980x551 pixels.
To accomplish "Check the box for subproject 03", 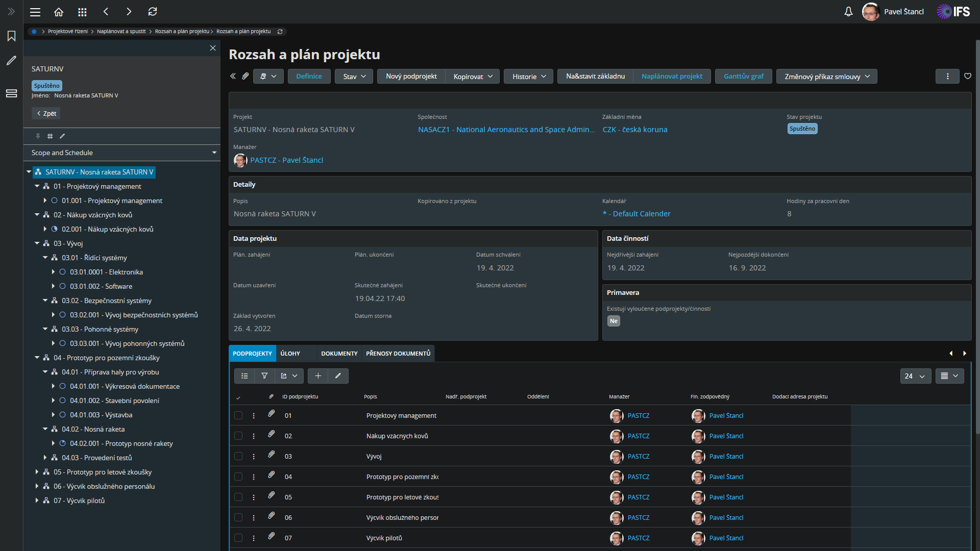I will point(238,457).
